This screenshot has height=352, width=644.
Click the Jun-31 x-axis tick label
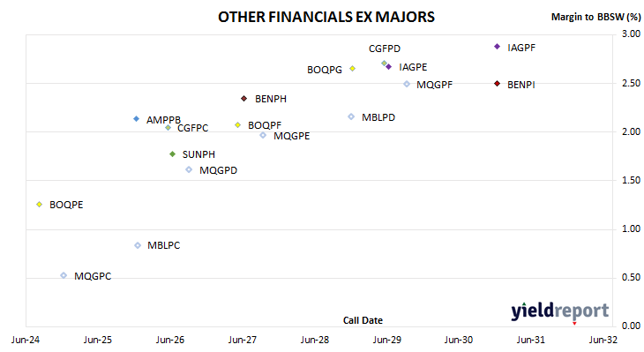tap(531, 340)
